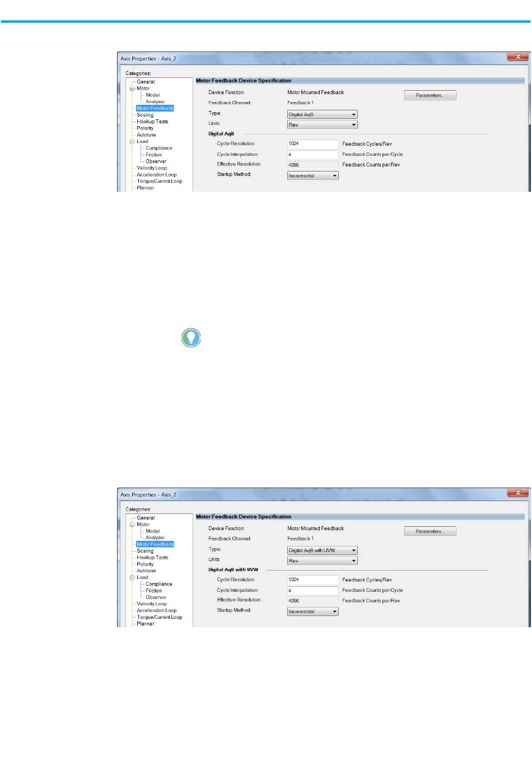Select Motor Feedback in AqB with UVW dialog
532x783 pixels.
click(155, 544)
